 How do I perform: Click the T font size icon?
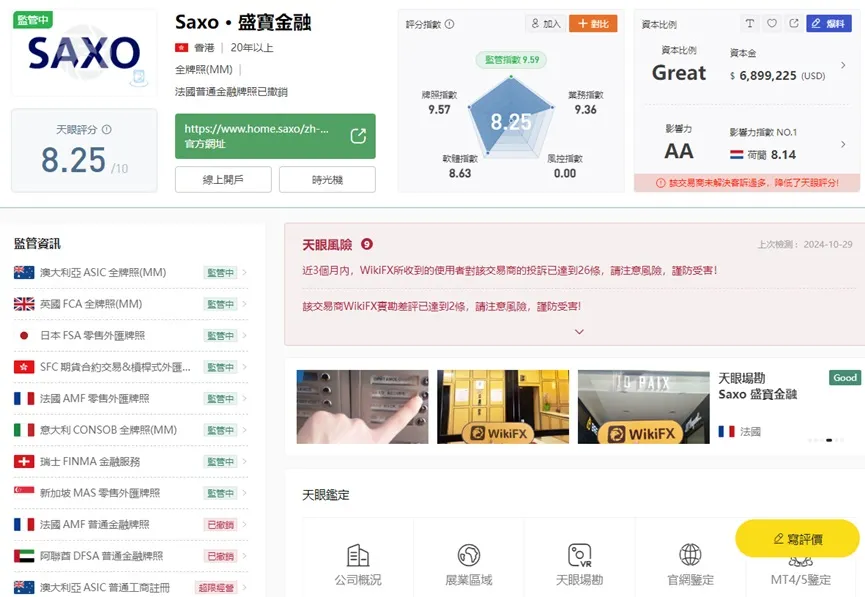tap(749, 23)
